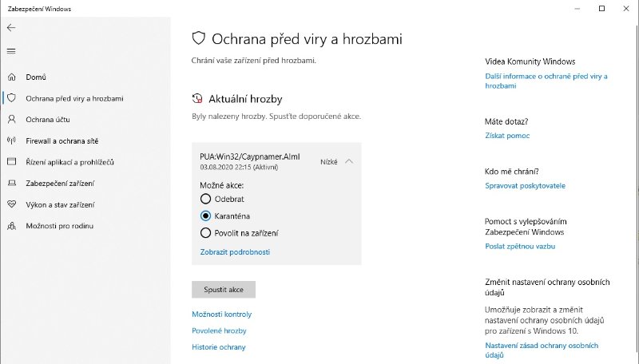Open Další informace o ochraně před viry link
The height and width of the screenshot is (364, 639).
(x=546, y=81)
